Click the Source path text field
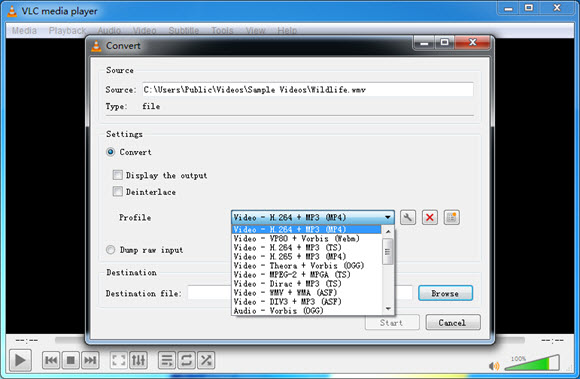580x379 pixels. point(308,89)
